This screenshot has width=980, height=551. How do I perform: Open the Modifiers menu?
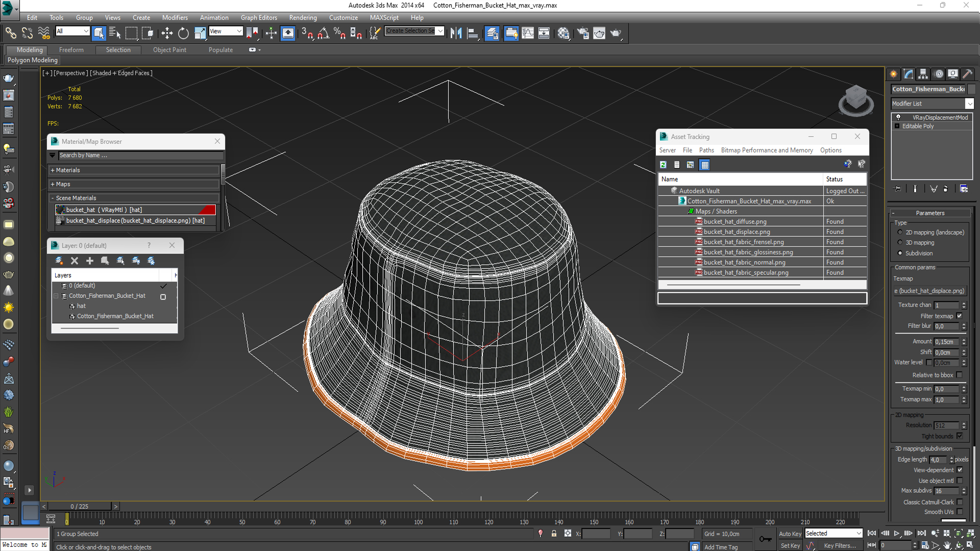click(175, 17)
